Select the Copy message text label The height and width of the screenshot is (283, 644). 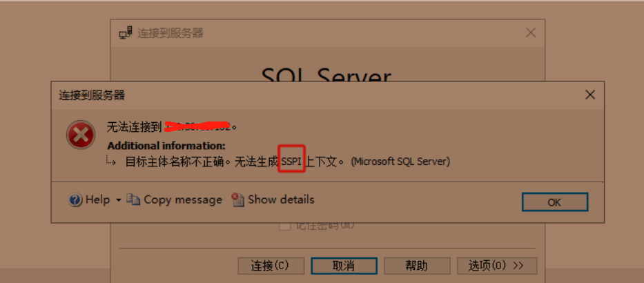point(183,200)
